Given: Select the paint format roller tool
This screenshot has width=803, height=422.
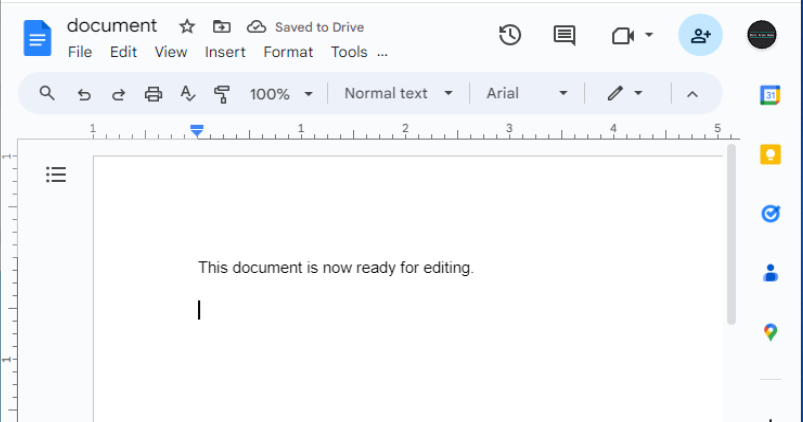Looking at the screenshot, I should click(x=222, y=94).
